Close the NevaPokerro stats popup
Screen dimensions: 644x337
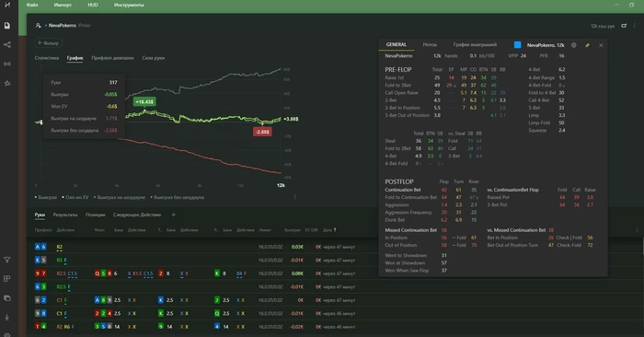pyautogui.click(x=601, y=45)
